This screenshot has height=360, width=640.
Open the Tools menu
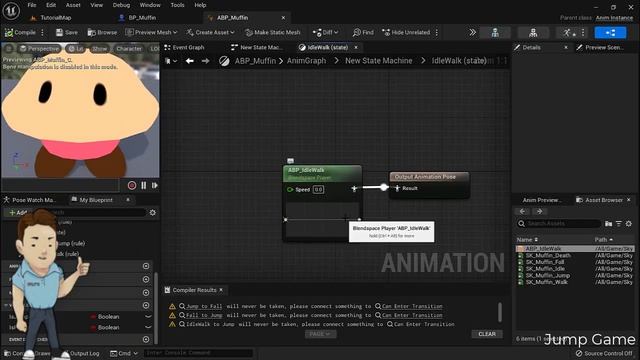[x=177, y=5]
